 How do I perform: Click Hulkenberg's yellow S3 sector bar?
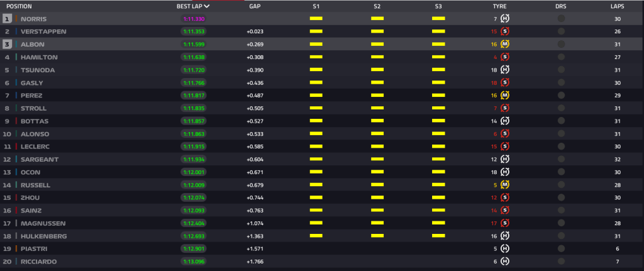pos(438,236)
